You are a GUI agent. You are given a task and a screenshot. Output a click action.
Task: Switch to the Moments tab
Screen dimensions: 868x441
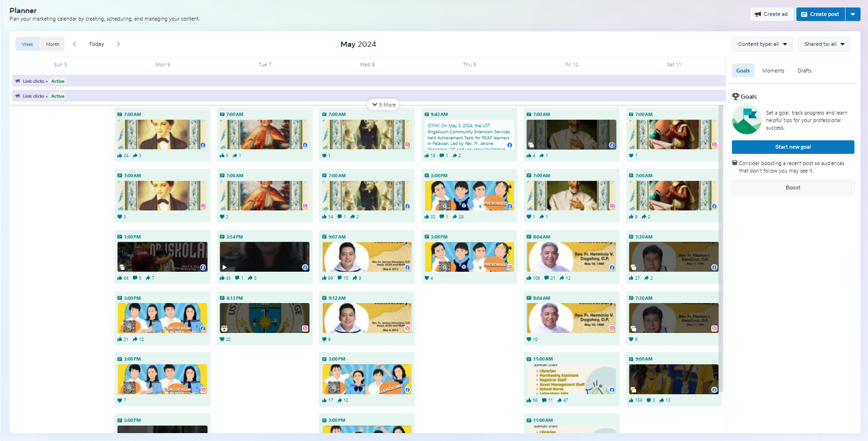(773, 71)
